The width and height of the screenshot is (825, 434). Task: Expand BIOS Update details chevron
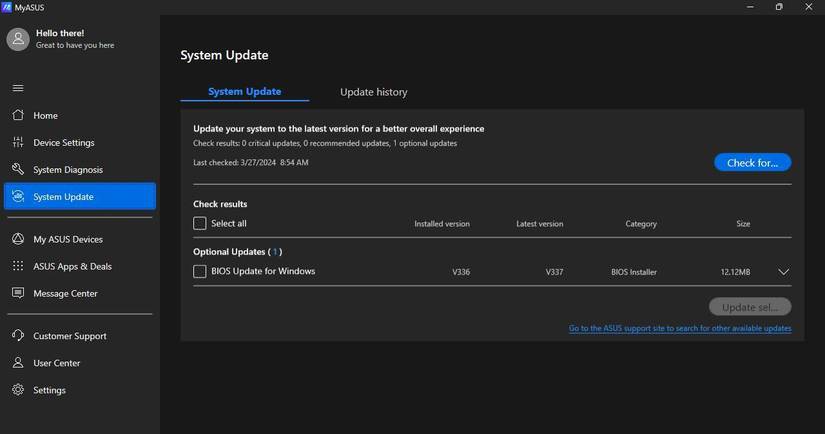tap(783, 272)
